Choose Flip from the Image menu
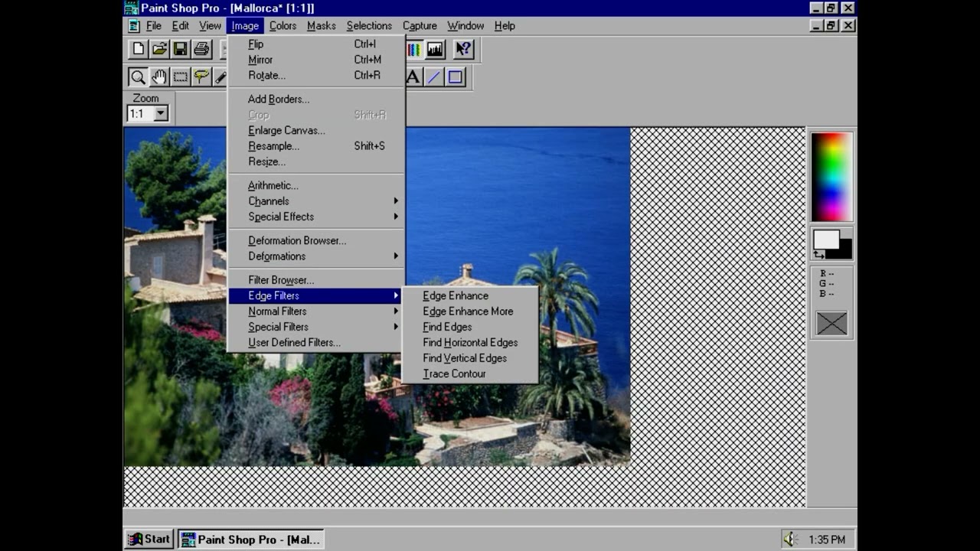 pos(316,44)
